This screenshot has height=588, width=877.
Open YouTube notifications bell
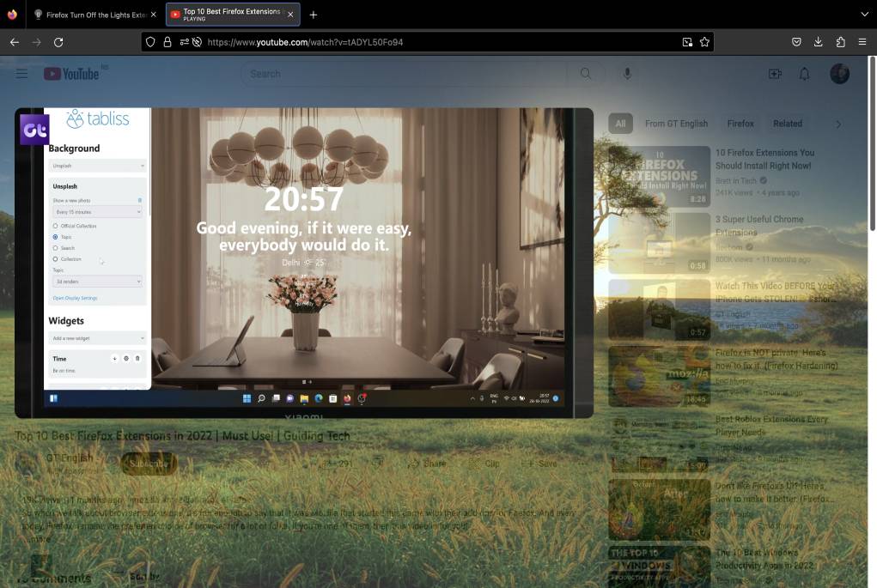pyautogui.click(x=804, y=74)
